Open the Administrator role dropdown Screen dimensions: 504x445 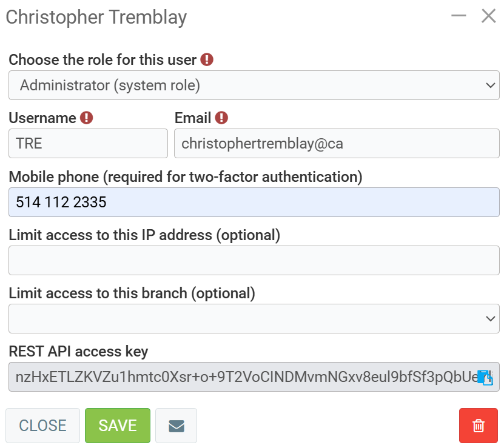[254, 85]
